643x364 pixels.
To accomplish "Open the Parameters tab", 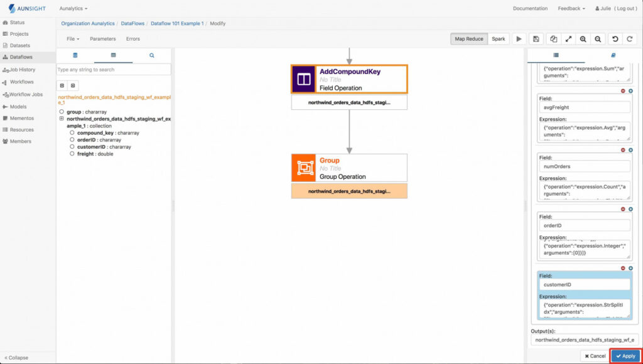I will click(x=102, y=38).
